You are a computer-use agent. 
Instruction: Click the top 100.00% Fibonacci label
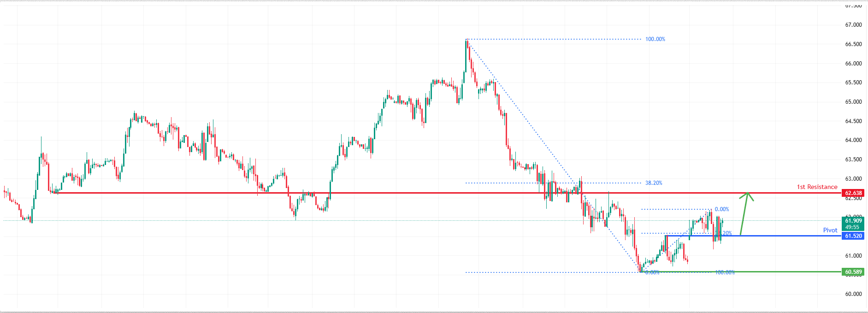655,39
